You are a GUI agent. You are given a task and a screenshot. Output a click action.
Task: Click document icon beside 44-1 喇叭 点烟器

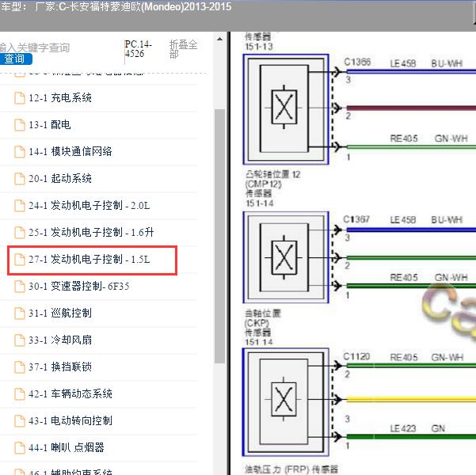click(x=20, y=448)
